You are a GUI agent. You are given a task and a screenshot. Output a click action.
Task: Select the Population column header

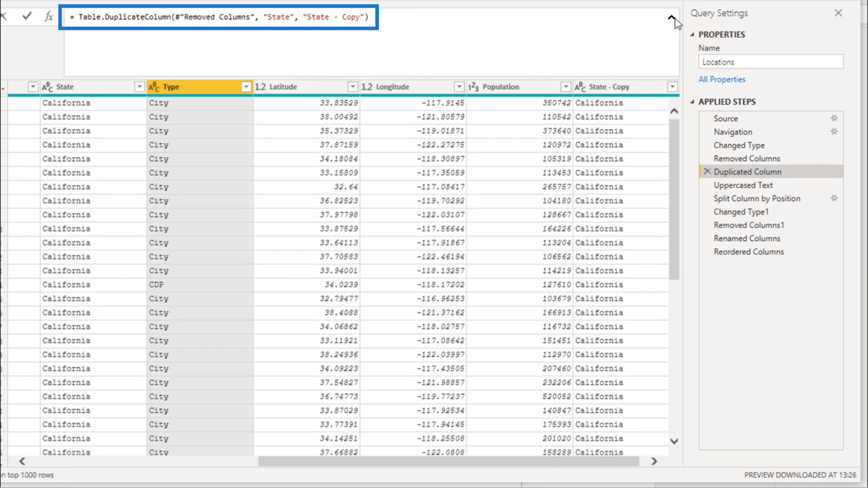pos(519,87)
